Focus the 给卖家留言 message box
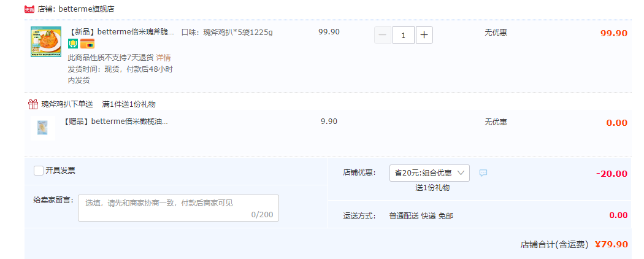644x259 pixels. coord(178,208)
